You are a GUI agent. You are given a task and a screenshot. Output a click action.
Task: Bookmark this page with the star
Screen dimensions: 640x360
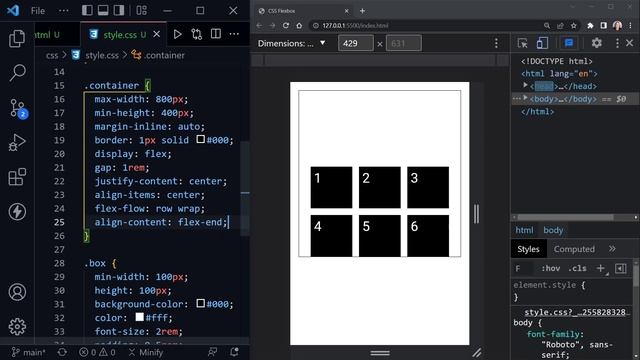point(573,26)
